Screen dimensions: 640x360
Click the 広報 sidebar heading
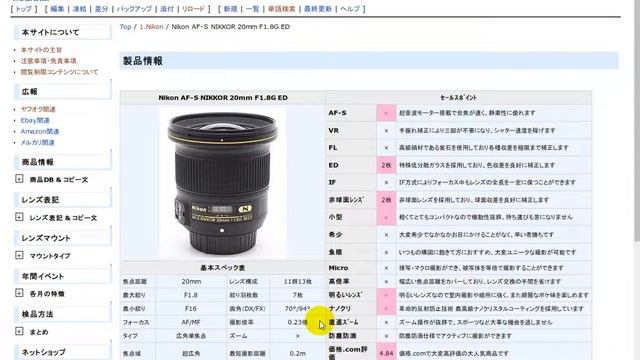(x=62, y=91)
